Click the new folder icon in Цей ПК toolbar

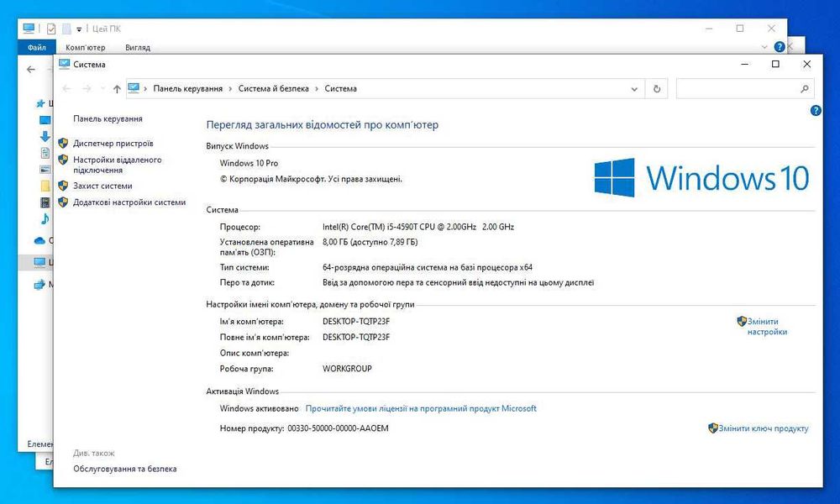point(66,29)
